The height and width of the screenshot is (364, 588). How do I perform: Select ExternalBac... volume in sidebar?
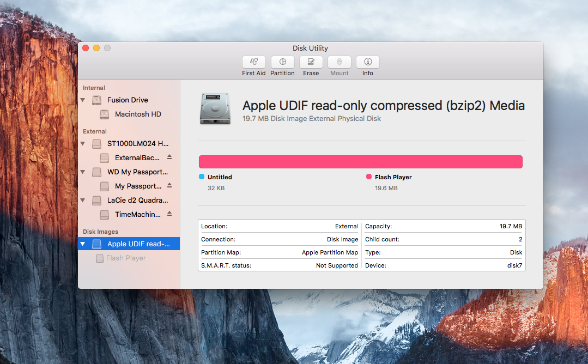[x=137, y=158]
